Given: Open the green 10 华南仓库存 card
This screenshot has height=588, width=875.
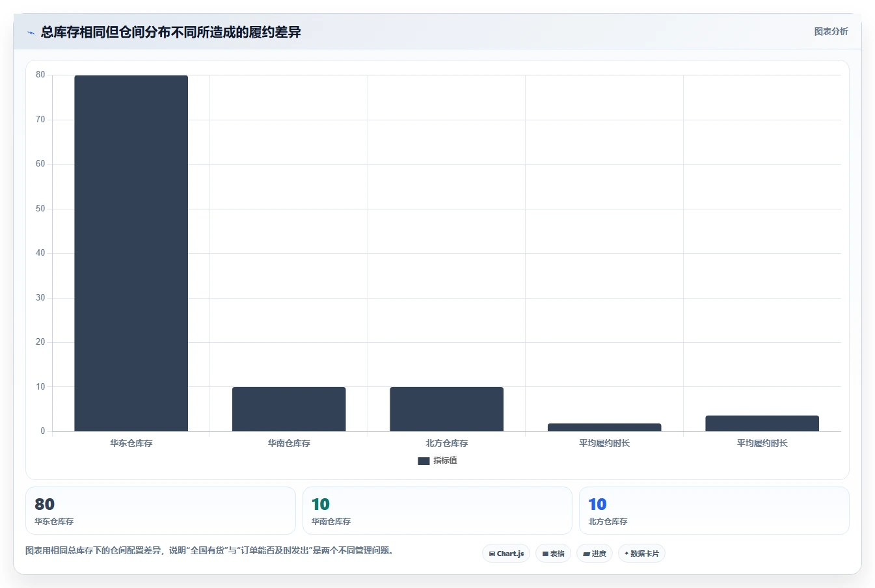Looking at the screenshot, I should 437,511.
